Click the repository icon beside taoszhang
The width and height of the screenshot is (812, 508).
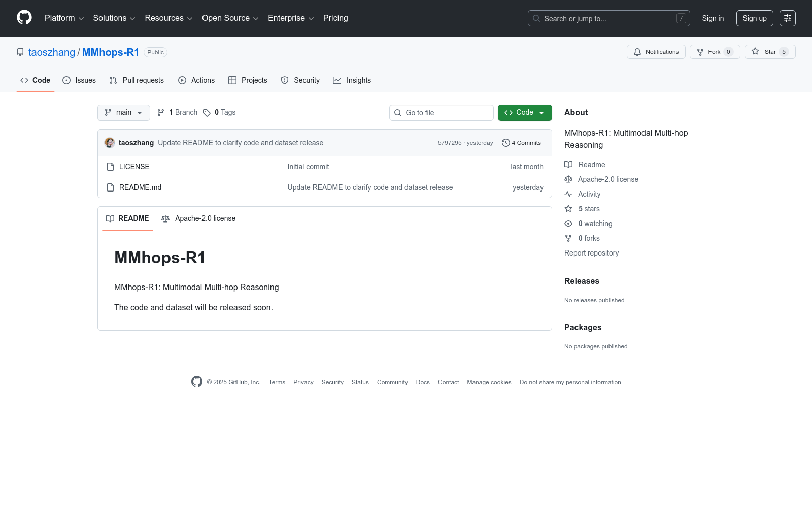click(20, 52)
